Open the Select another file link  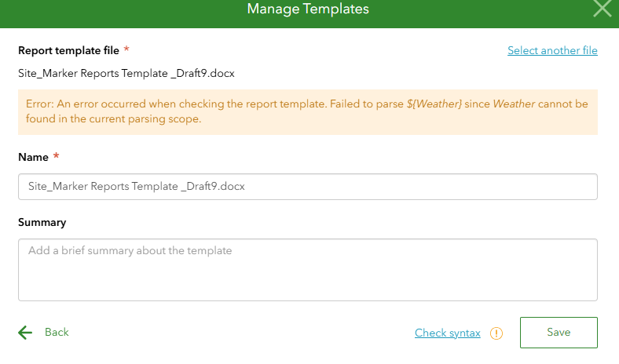click(x=552, y=50)
